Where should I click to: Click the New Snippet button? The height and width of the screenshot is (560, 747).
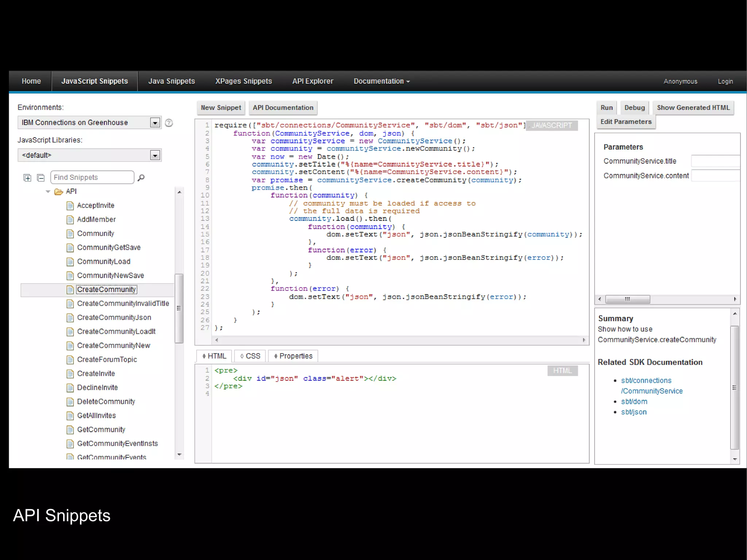tap(221, 108)
